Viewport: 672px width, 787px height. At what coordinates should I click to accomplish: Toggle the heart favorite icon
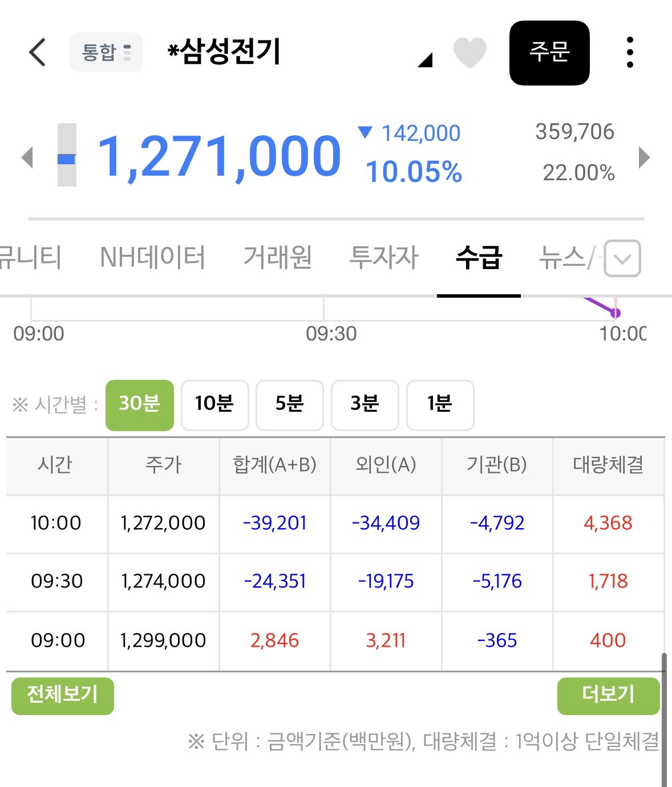tap(469, 52)
